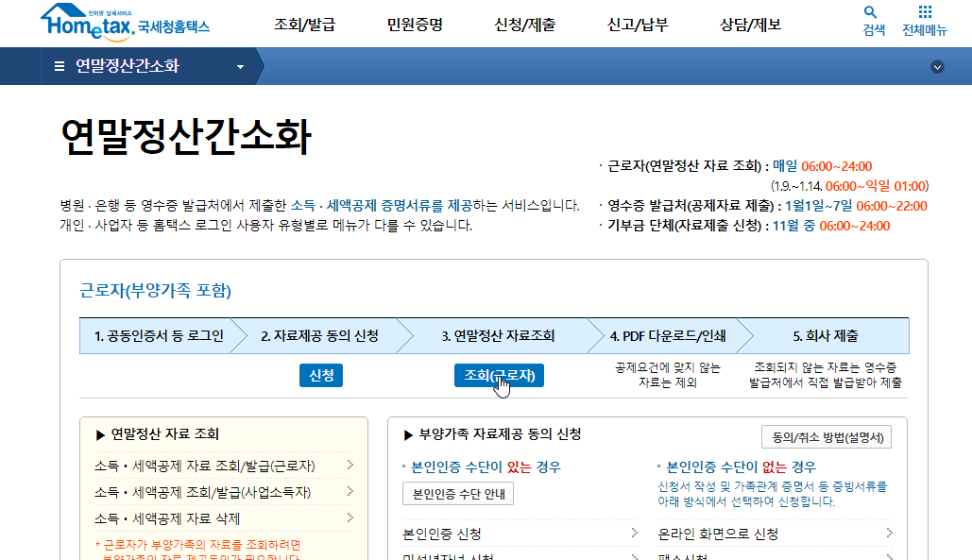The image size is (972, 560).
Task: Open the 조회/발급 menu
Action: coord(304,25)
